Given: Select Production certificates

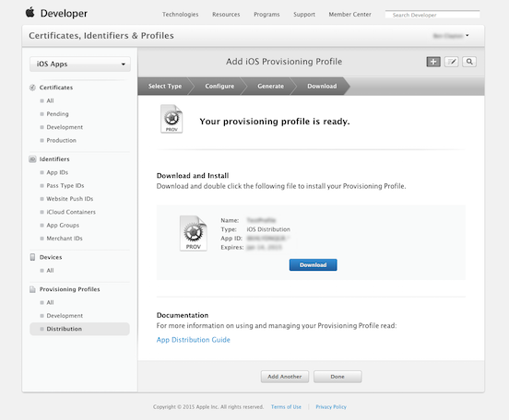Looking at the screenshot, I should (x=62, y=140).
